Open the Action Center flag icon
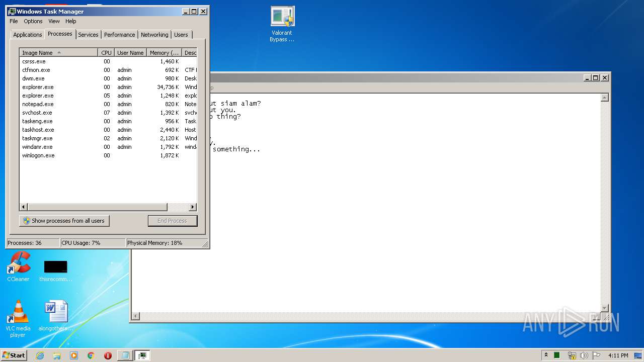Viewport: 644px width, 362px height. tap(596, 355)
